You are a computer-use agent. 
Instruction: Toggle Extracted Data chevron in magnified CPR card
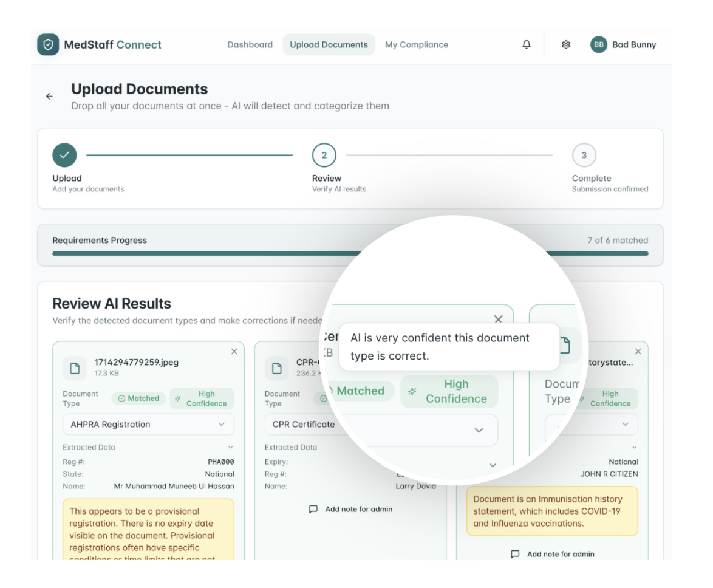click(493, 465)
